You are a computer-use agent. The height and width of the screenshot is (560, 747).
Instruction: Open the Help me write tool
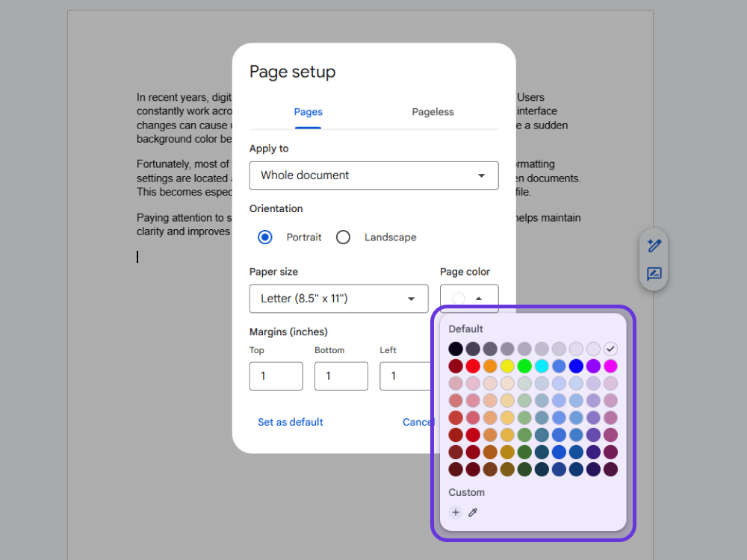654,245
